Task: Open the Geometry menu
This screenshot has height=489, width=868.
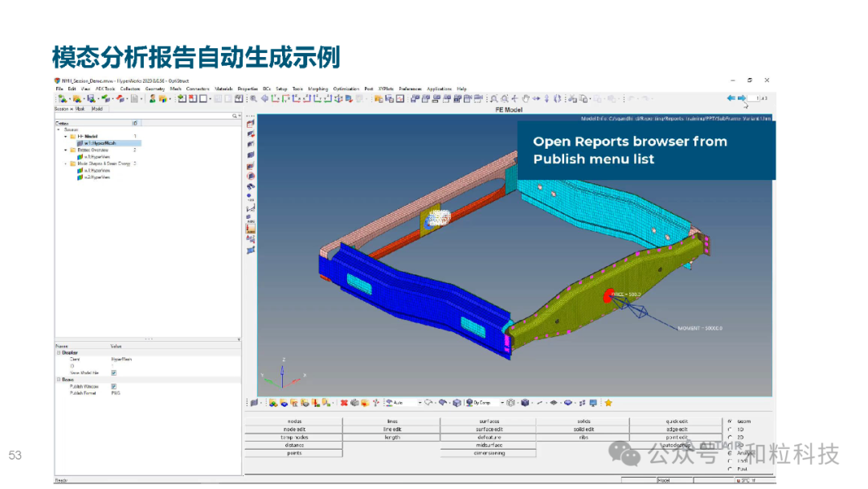Action: (155, 88)
